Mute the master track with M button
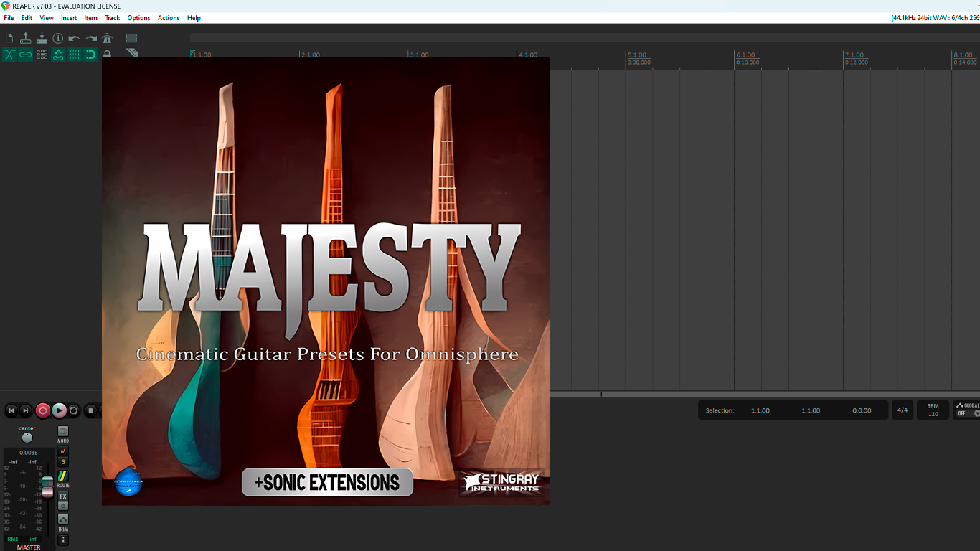980x551 pixels. 63,451
